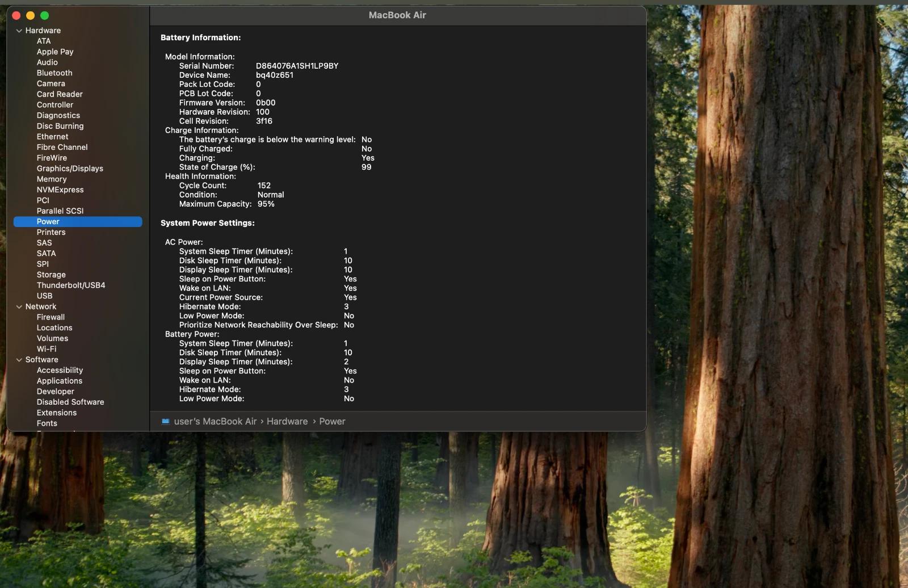
Task: Select Ethernet in the sidebar
Action: tap(53, 137)
